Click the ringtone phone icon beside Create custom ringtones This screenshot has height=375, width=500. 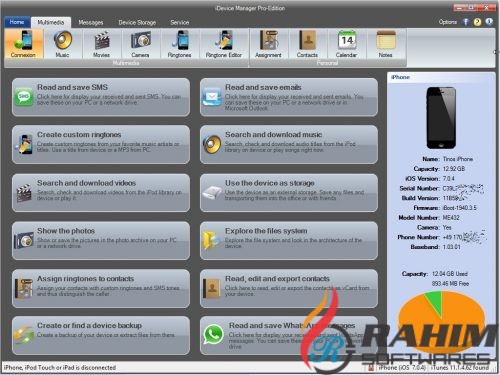24,144
